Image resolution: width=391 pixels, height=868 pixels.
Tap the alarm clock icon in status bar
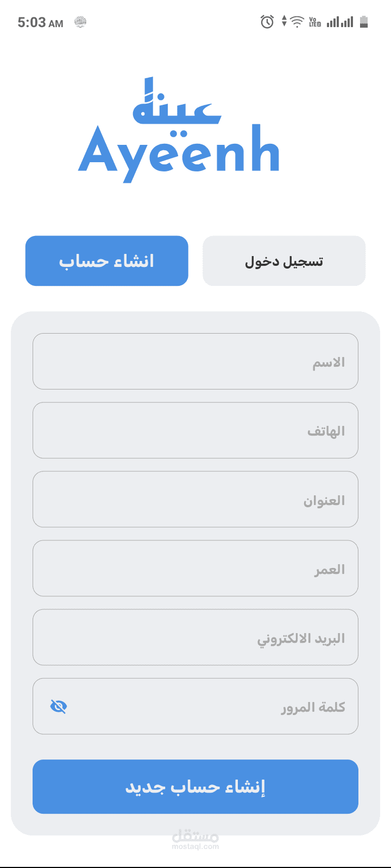tap(267, 22)
